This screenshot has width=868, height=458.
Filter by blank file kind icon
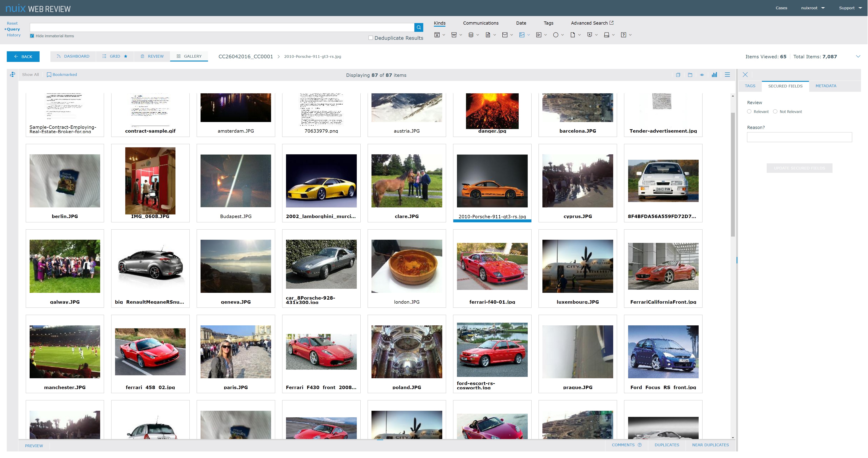[572, 35]
